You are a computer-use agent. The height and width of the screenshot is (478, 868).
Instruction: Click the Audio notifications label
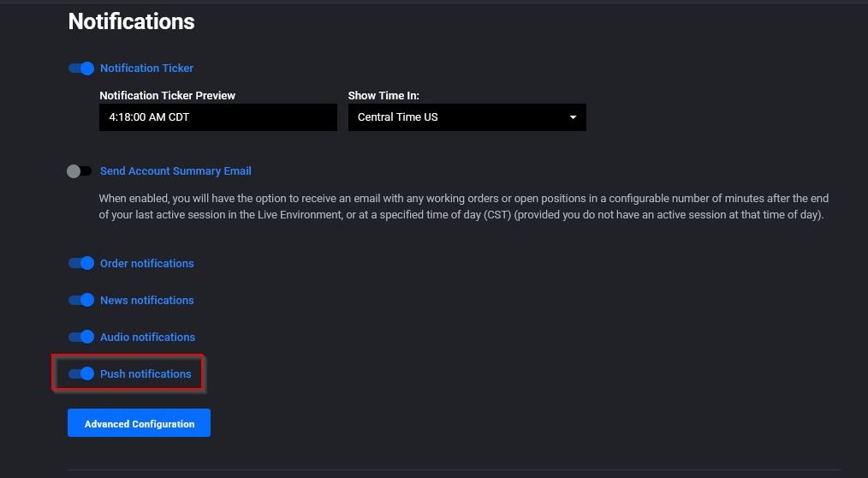(147, 338)
